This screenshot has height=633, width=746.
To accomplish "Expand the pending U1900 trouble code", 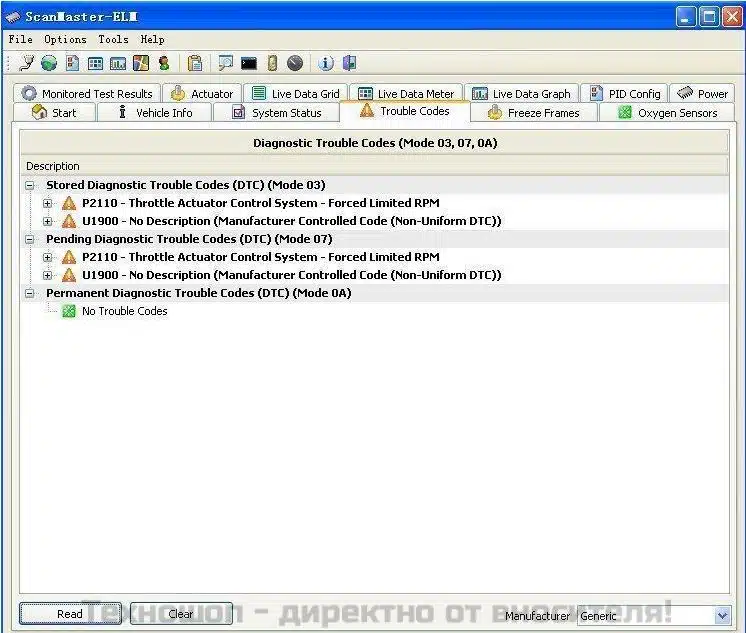I will pyautogui.click(x=48, y=275).
